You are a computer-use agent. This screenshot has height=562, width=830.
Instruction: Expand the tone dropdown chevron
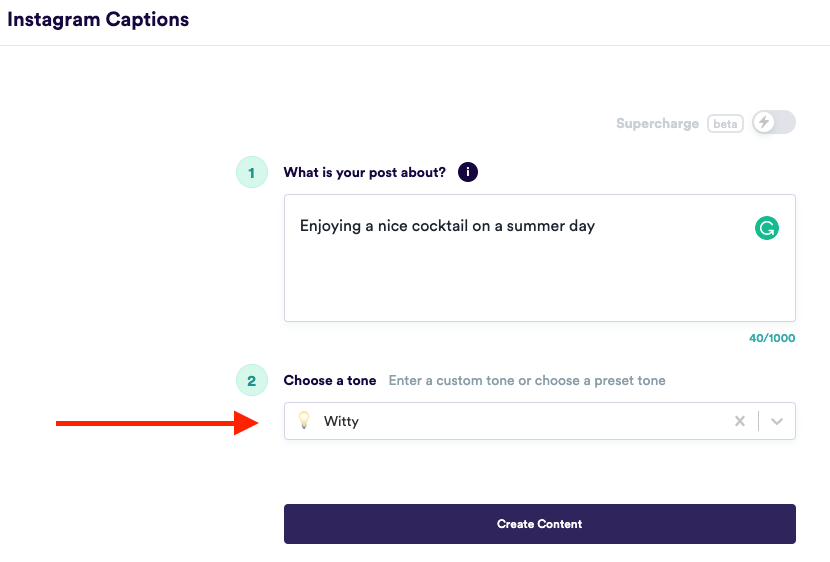[778, 421]
